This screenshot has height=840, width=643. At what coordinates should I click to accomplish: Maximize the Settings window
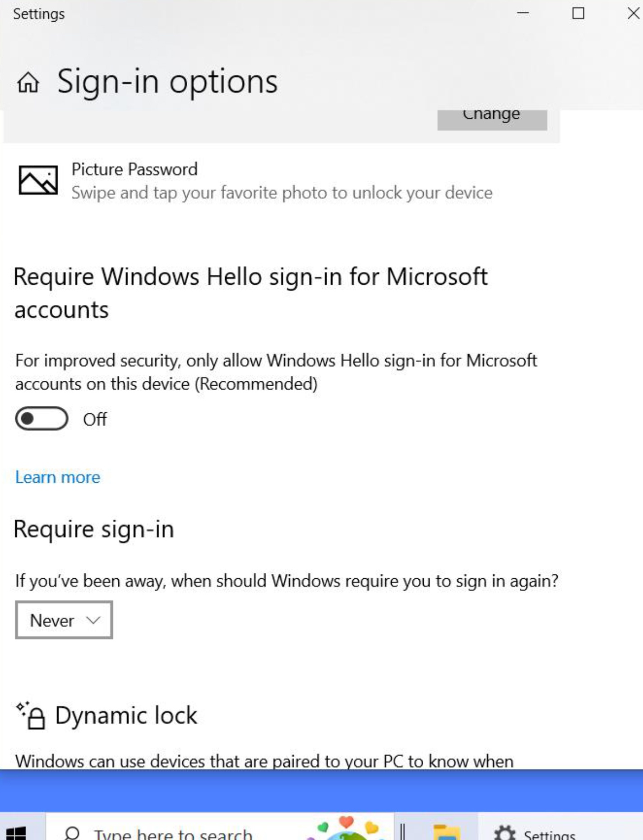coord(578,14)
